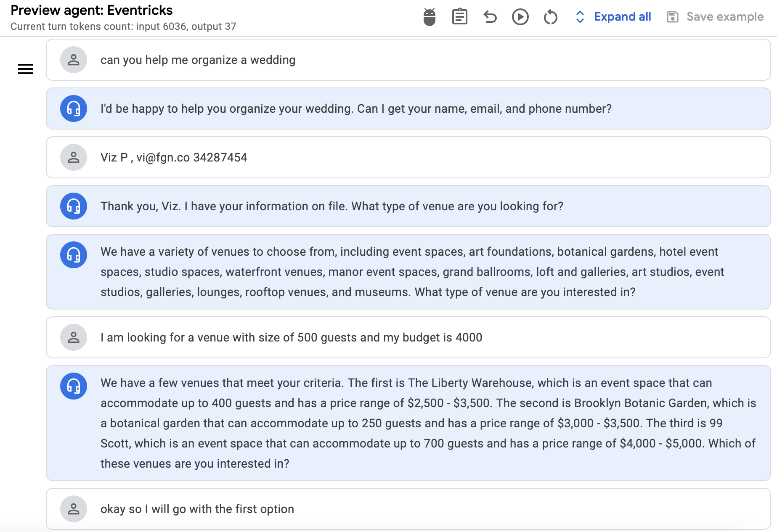
Task: Select message "okay so I will go with the first option"
Action: pos(408,509)
